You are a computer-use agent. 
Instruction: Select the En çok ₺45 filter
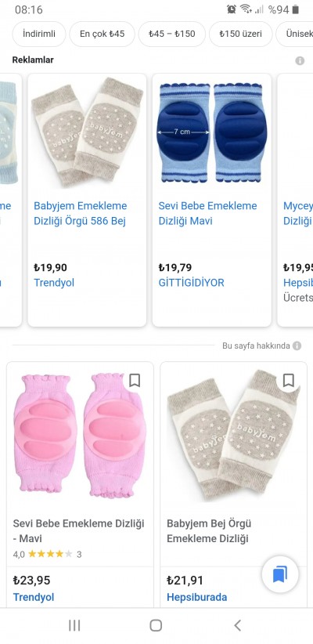click(103, 34)
